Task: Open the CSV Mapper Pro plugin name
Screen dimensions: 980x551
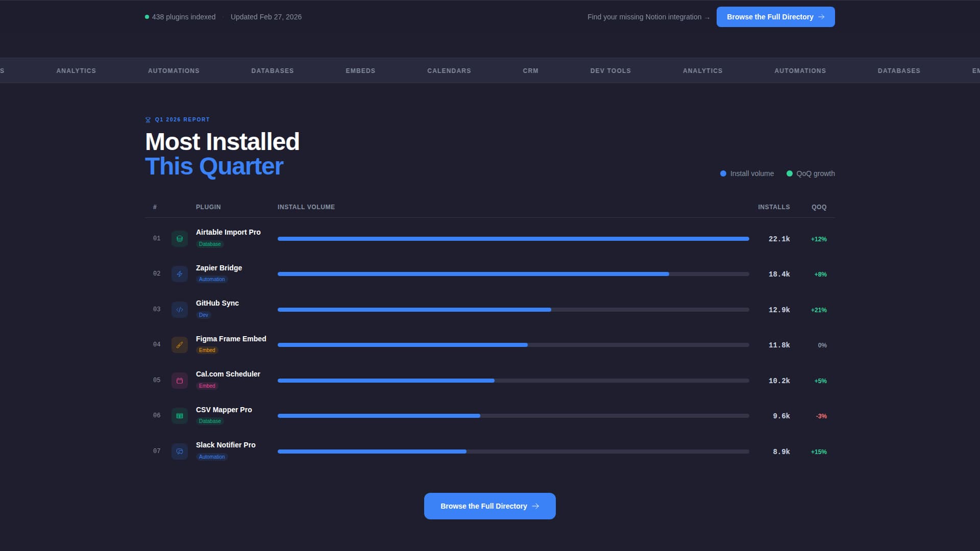Action: coord(224,410)
